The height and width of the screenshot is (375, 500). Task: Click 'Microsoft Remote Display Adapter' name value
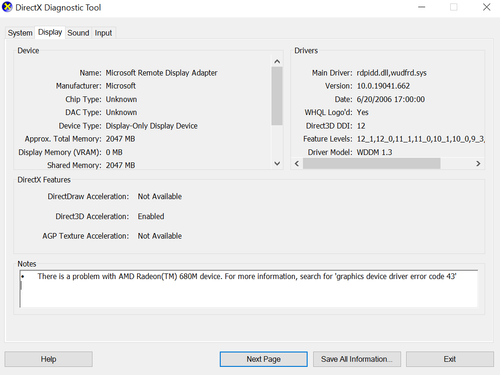tap(161, 73)
